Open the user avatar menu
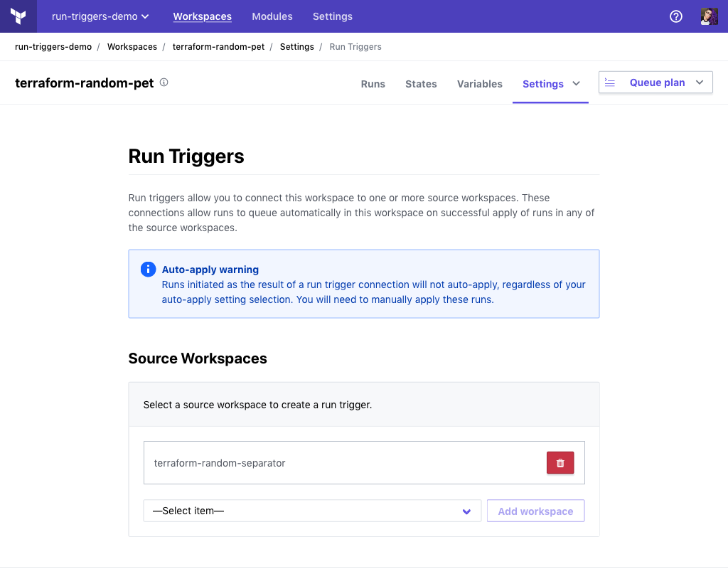728x569 pixels. click(709, 16)
